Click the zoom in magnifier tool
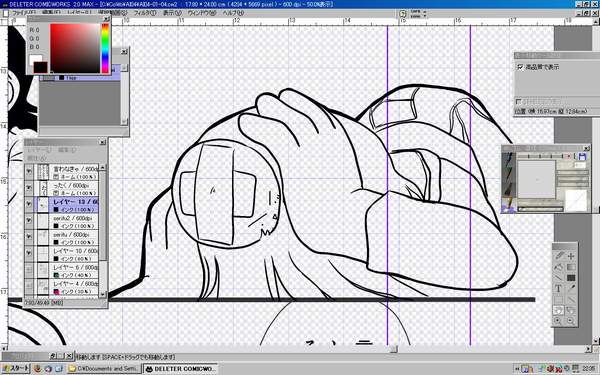This screenshot has width=600, height=375. pyautogui.click(x=559, y=321)
